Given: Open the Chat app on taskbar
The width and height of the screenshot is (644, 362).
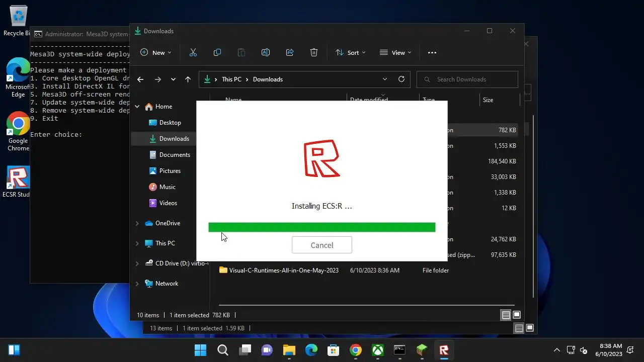Looking at the screenshot, I should (267, 350).
